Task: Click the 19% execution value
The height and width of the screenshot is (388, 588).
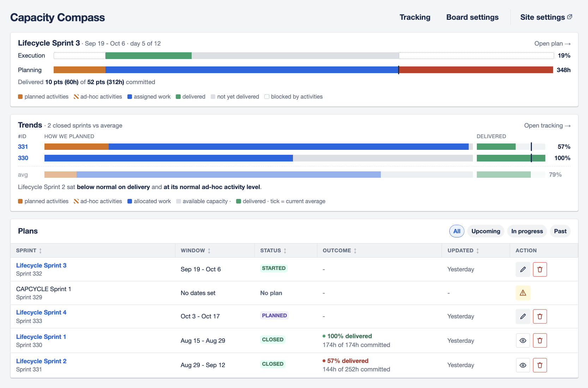Action: [x=564, y=55]
